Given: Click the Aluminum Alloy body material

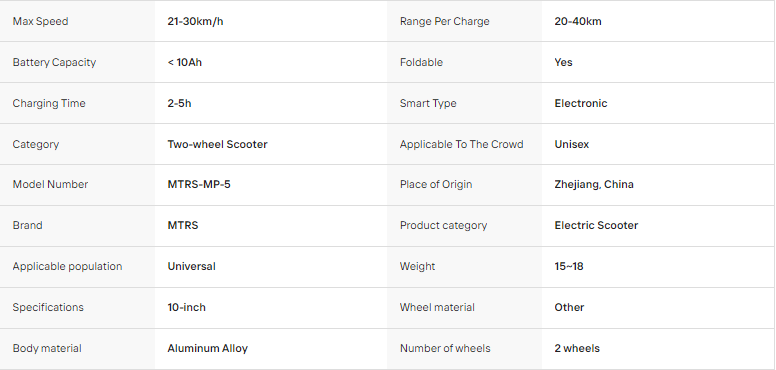Looking at the screenshot, I should 207,349.
